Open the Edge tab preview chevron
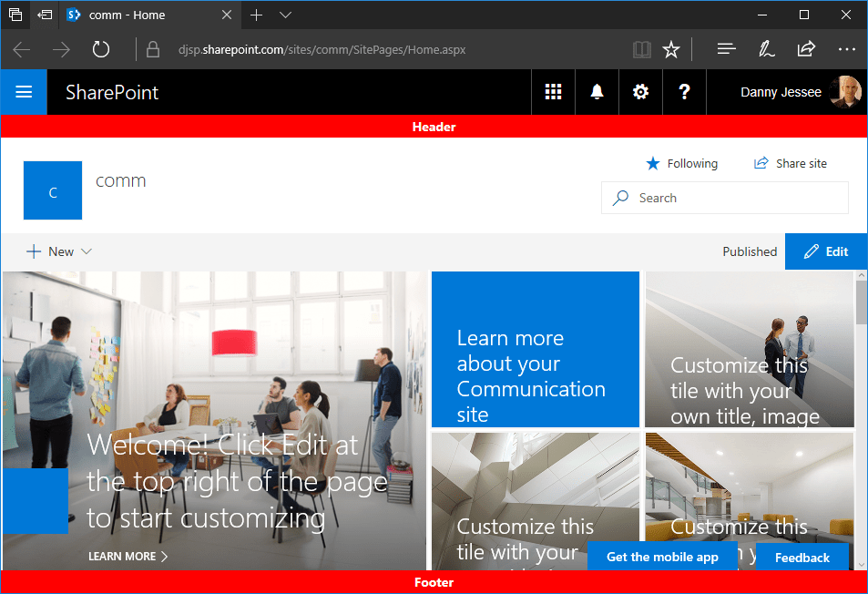 (x=285, y=15)
